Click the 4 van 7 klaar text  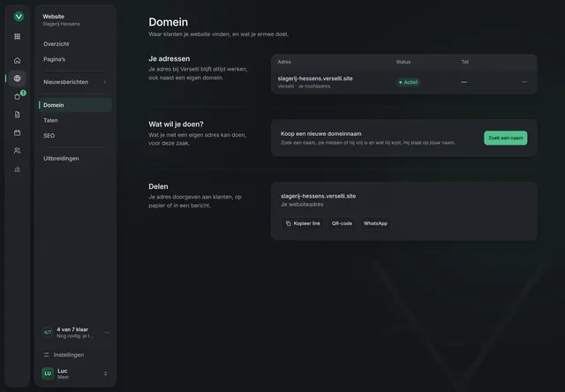click(72, 329)
